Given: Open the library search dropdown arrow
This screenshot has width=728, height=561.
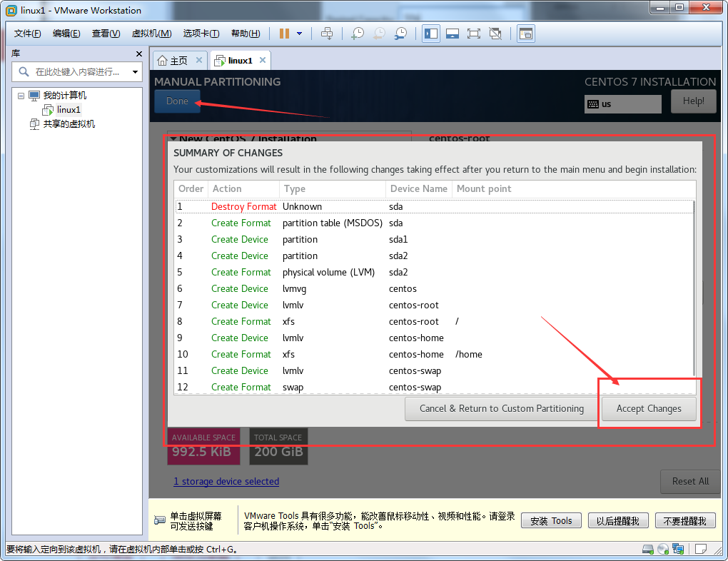Looking at the screenshot, I should click(x=135, y=72).
